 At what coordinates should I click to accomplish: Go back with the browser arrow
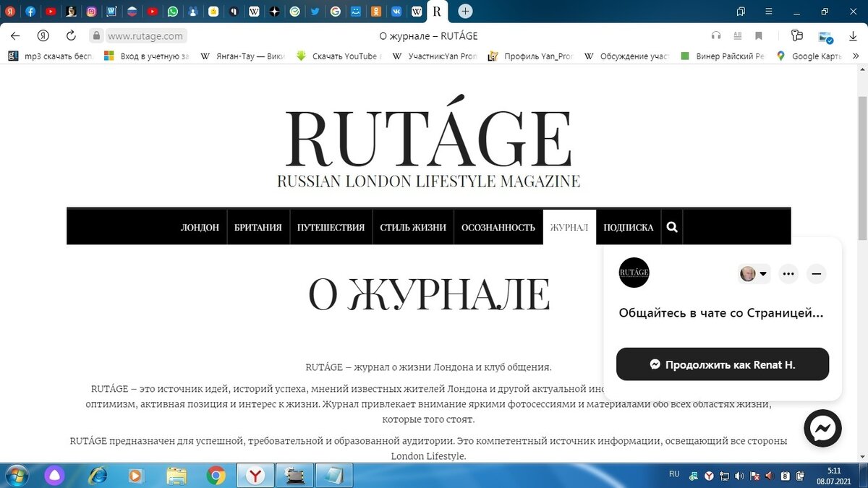click(x=15, y=35)
